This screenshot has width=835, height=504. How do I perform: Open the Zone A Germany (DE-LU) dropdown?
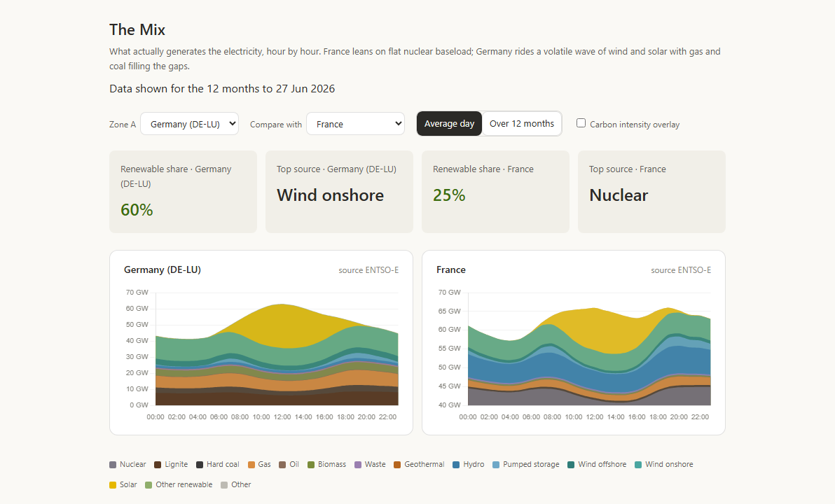[x=190, y=123]
